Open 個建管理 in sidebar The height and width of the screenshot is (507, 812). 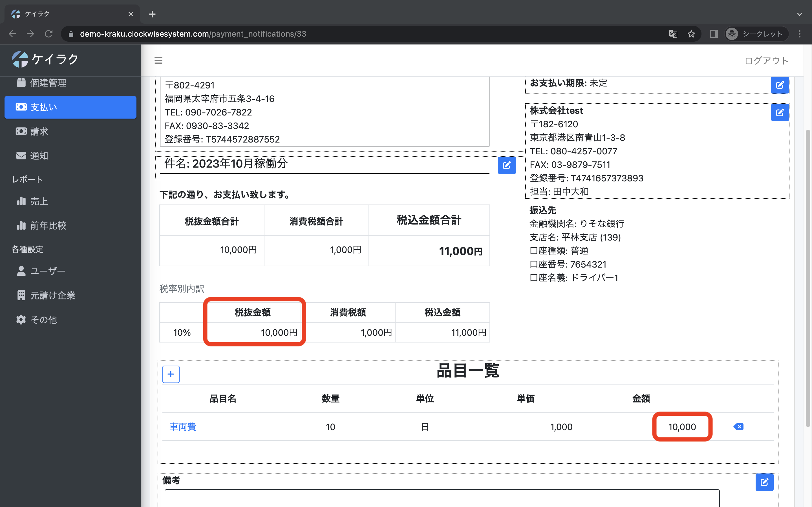tap(48, 83)
